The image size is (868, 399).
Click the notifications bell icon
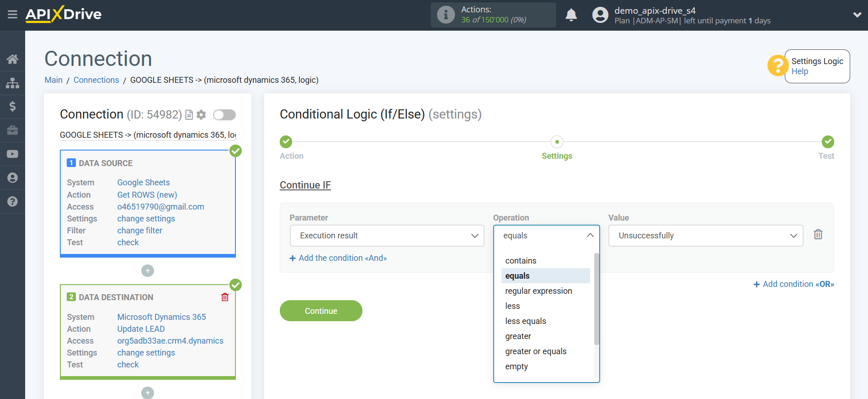point(571,15)
